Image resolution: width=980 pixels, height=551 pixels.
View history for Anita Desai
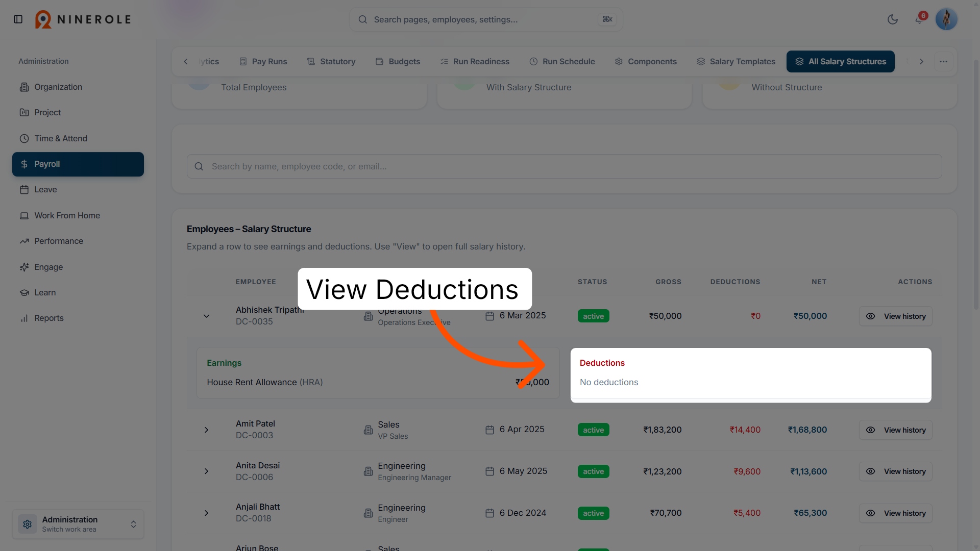coord(895,471)
